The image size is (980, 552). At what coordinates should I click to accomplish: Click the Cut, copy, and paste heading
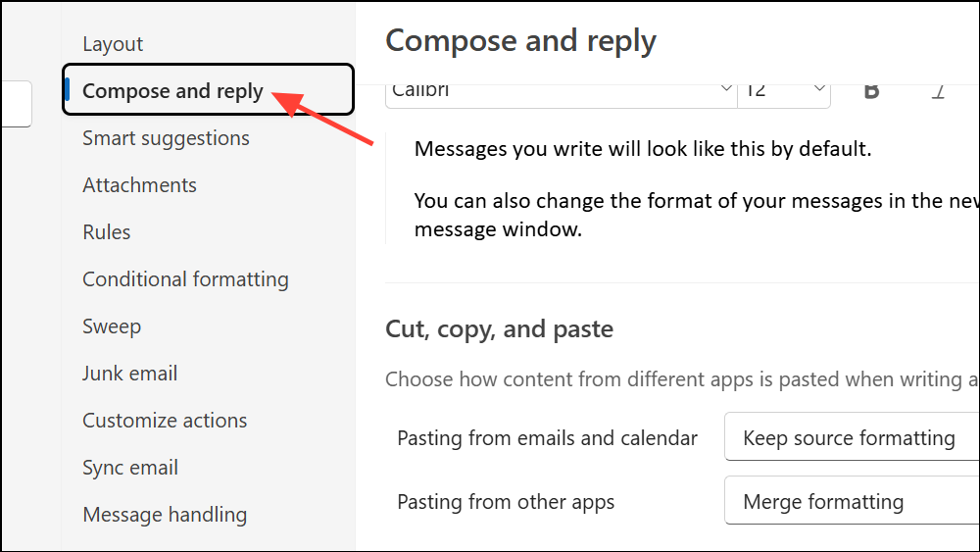[499, 329]
